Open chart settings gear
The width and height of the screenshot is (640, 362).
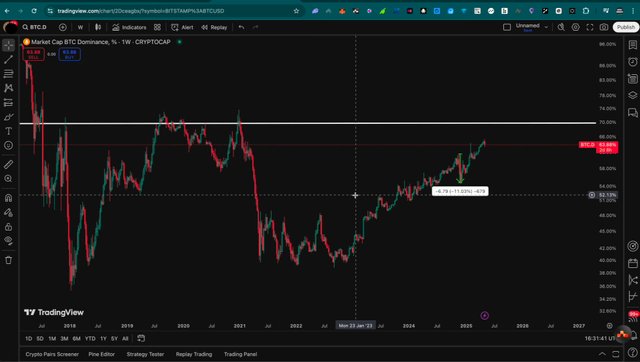click(576, 27)
